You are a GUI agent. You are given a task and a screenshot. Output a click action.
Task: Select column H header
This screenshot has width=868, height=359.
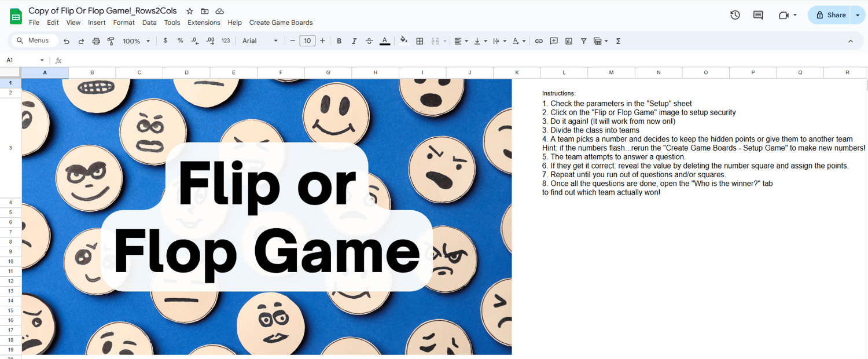(x=375, y=72)
